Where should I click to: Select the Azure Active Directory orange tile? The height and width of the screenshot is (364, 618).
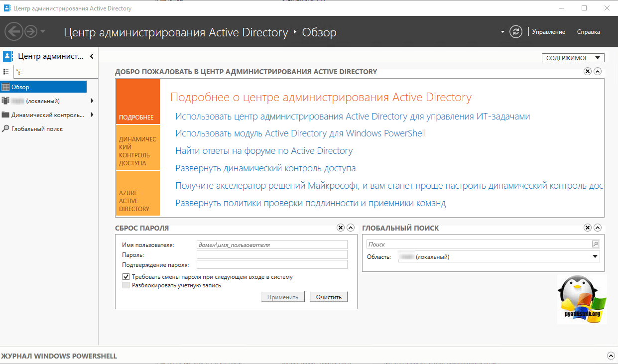(138, 194)
